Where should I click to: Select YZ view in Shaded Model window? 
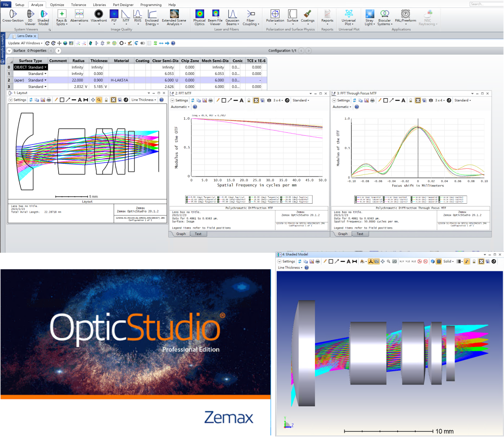pyautogui.click(x=407, y=262)
